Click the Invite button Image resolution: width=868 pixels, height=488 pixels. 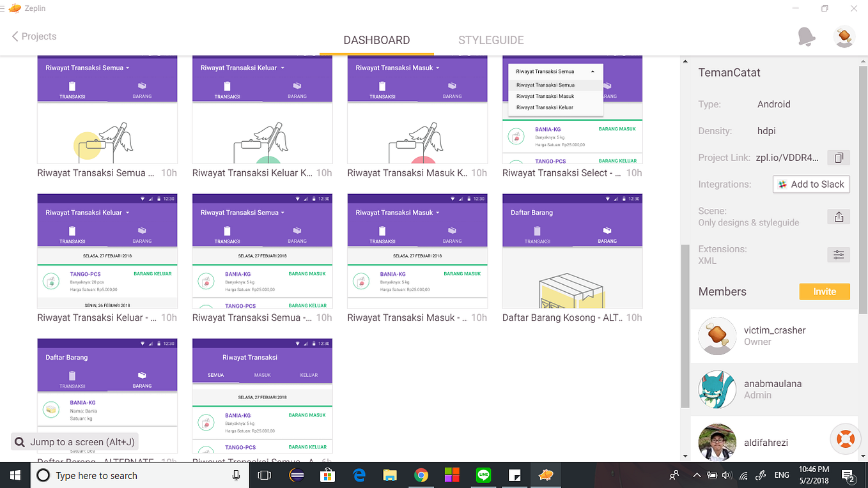click(824, 291)
